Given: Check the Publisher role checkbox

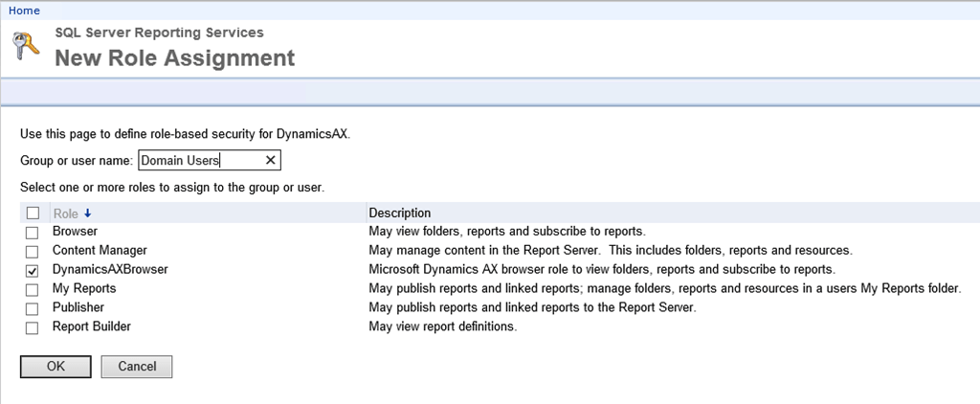Looking at the screenshot, I should point(32,309).
